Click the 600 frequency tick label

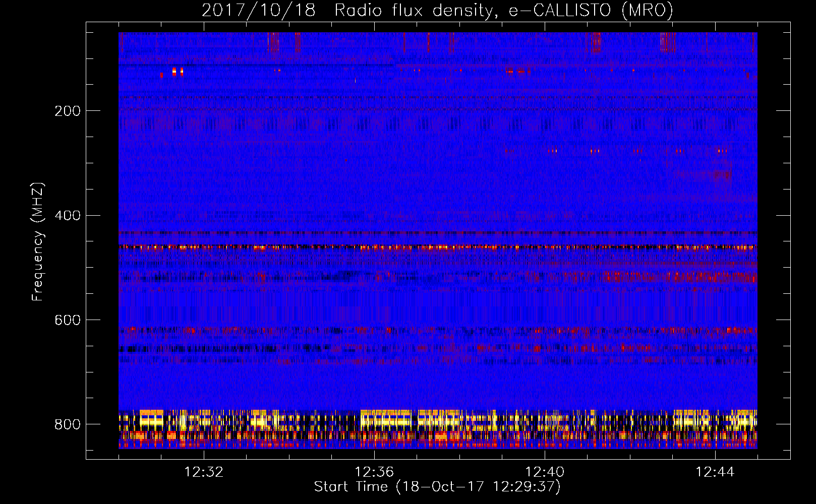[x=68, y=320]
